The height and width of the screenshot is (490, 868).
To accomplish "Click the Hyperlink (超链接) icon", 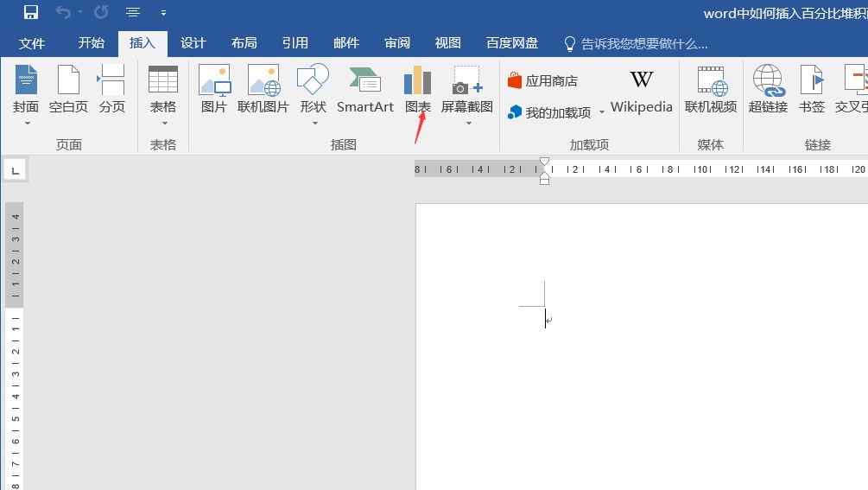I will pyautogui.click(x=768, y=90).
